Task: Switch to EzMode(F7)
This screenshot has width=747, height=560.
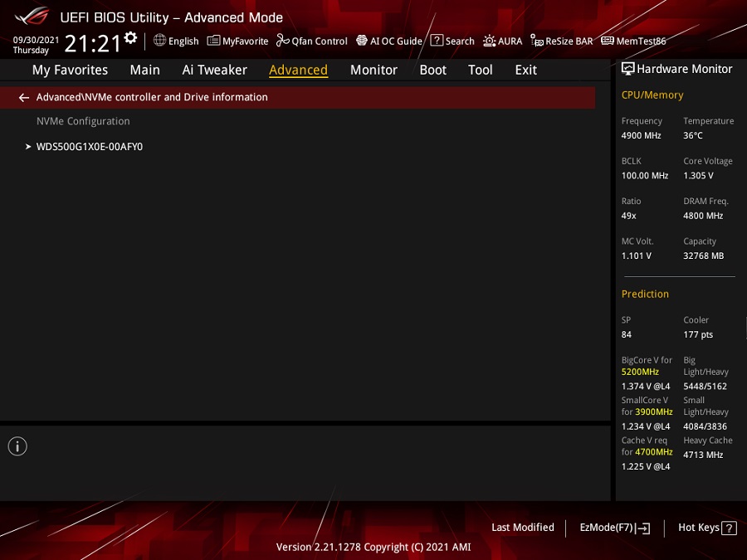Action: click(614, 528)
